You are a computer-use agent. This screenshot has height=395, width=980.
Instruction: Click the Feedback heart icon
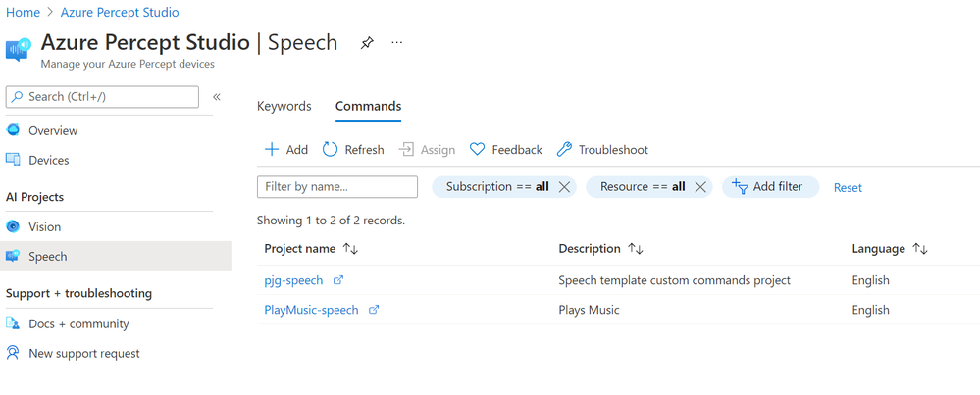(478, 150)
